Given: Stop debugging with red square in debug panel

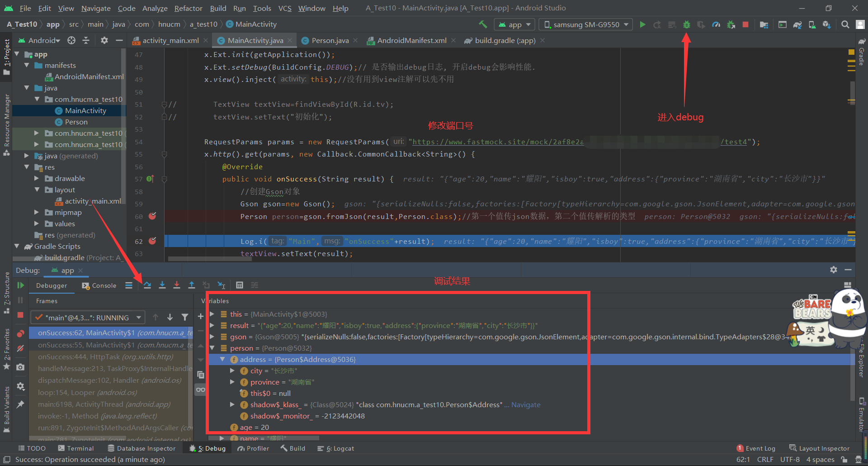Looking at the screenshot, I should point(20,315).
